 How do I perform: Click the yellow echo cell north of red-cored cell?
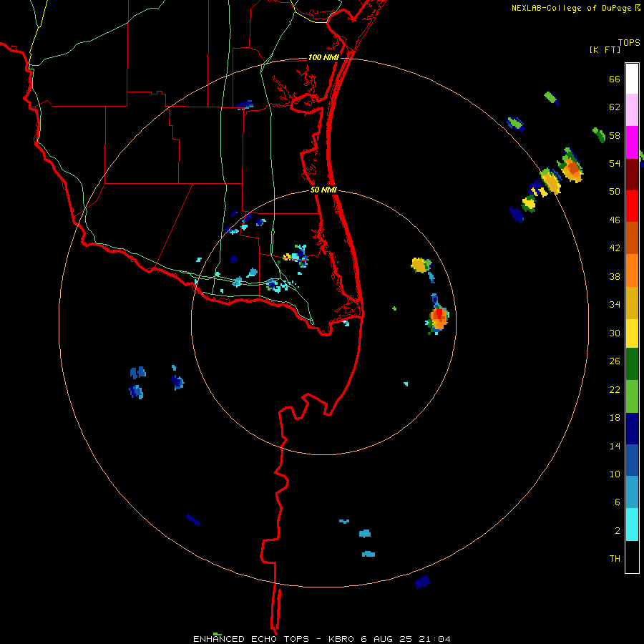(x=420, y=265)
